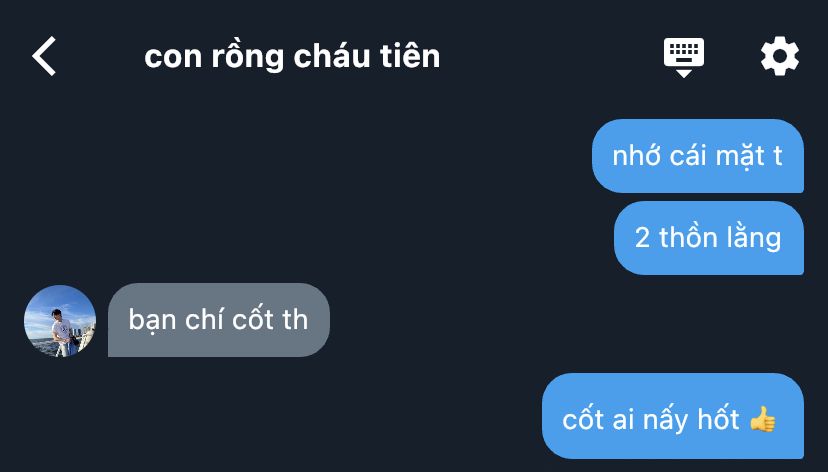Tap the number '2' in second blue bubble
The height and width of the screenshot is (472, 828).
[x=642, y=238]
